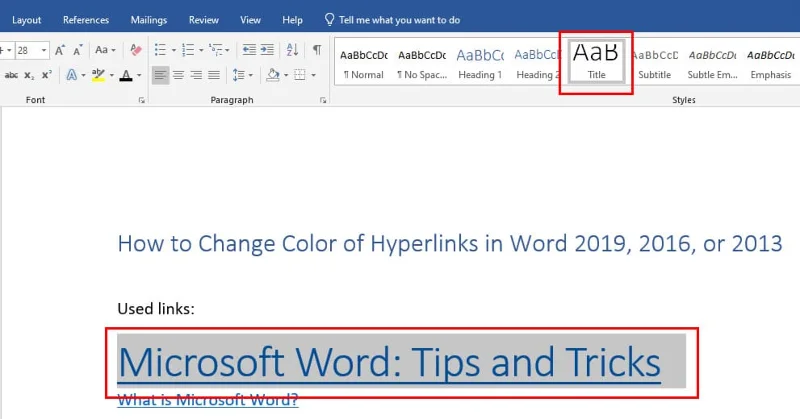
Task: Apply the Heading 1 style
Action: coord(480,63)
